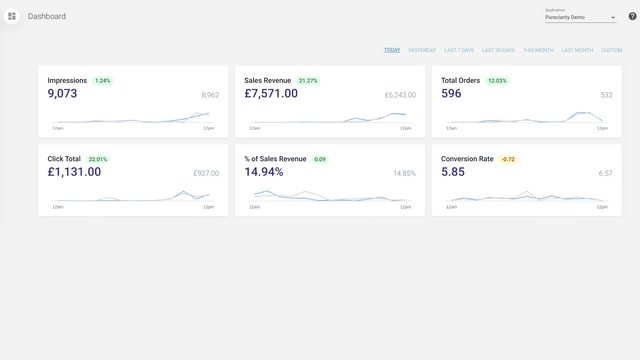Image resolution: width=640 pixels, height=360 pixels.
Task: Switch to the Today date range
Action: 392,50
